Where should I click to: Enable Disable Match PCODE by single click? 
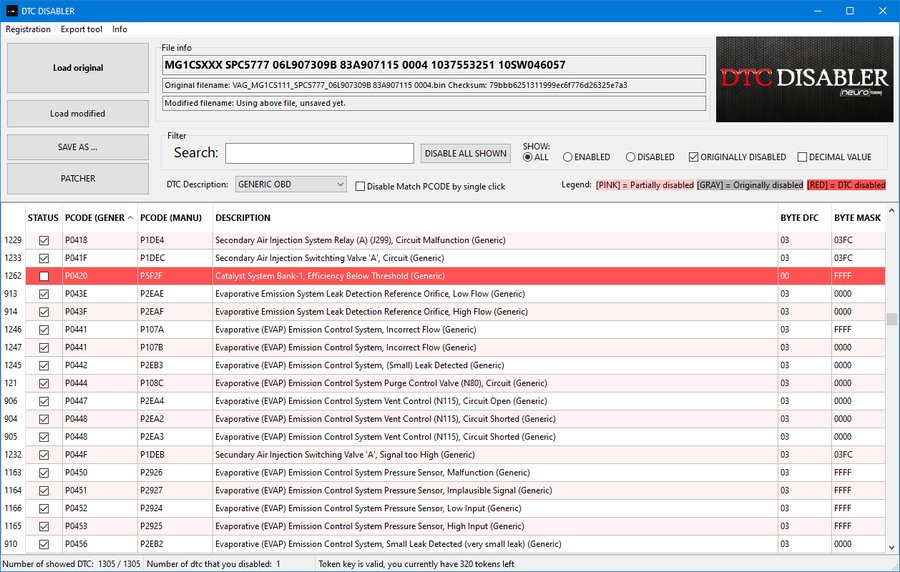pos(361,187)
